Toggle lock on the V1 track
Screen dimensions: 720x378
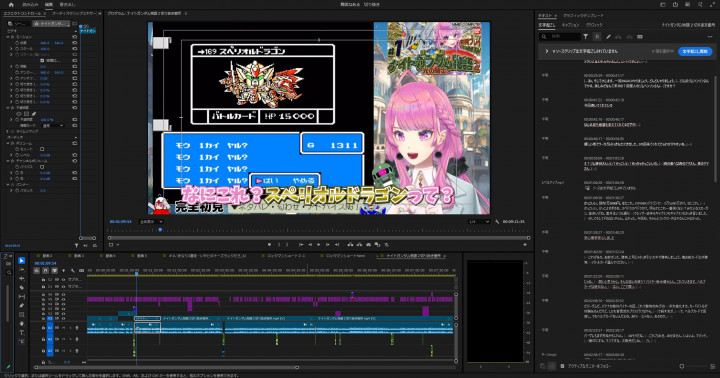click(x=43, y=318)
